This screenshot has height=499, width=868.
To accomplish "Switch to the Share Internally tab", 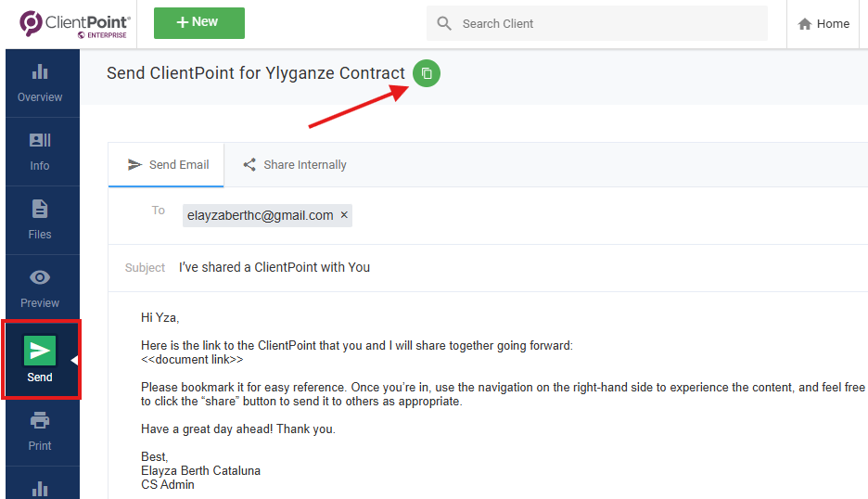I will point(295,164).
